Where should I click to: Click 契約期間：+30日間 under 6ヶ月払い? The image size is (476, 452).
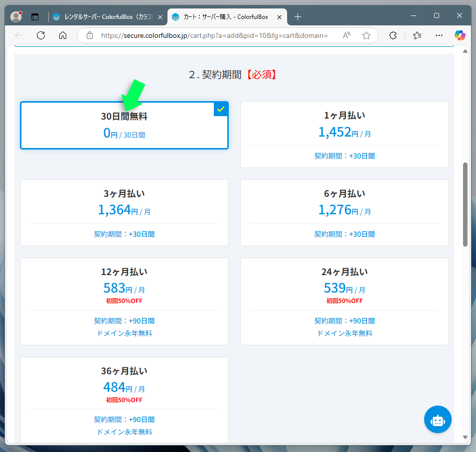click(x=344, y=234)
